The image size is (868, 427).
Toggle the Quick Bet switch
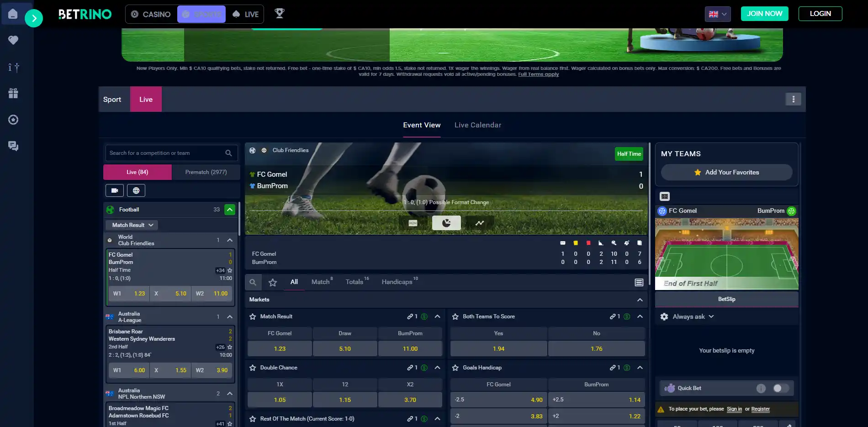781,388
